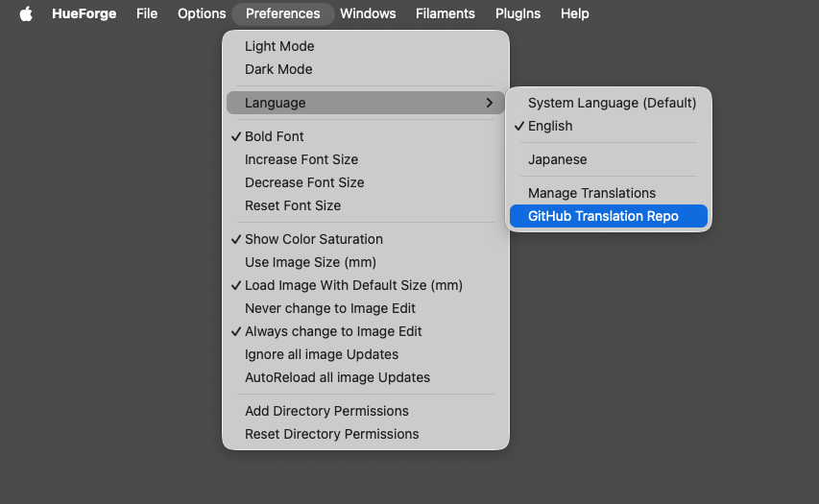
Task: Choose Increase Font Size
Action: click(x=366, y=159)
